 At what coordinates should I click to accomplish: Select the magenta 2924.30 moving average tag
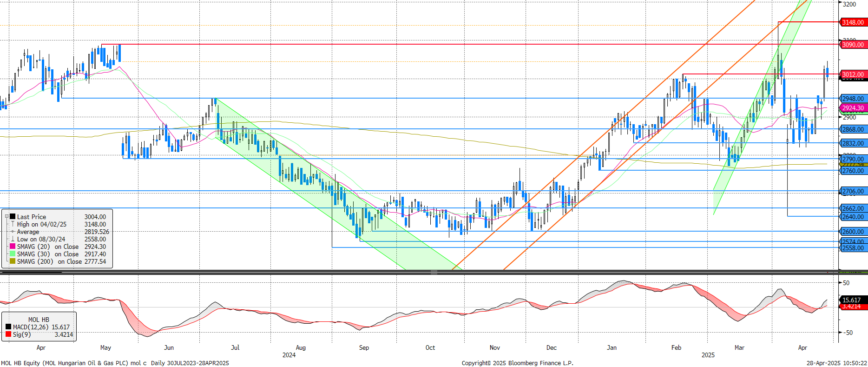click(x=853, y=108)
